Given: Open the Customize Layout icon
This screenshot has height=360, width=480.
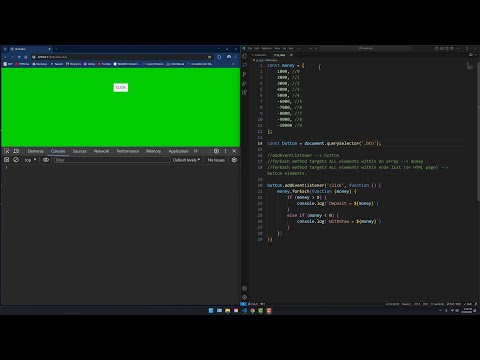Looking at the screenshot, I should click(452, 48).
